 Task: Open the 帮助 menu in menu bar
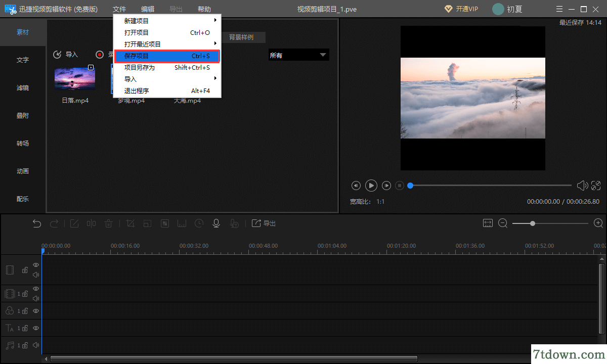(x=204, y=9)
